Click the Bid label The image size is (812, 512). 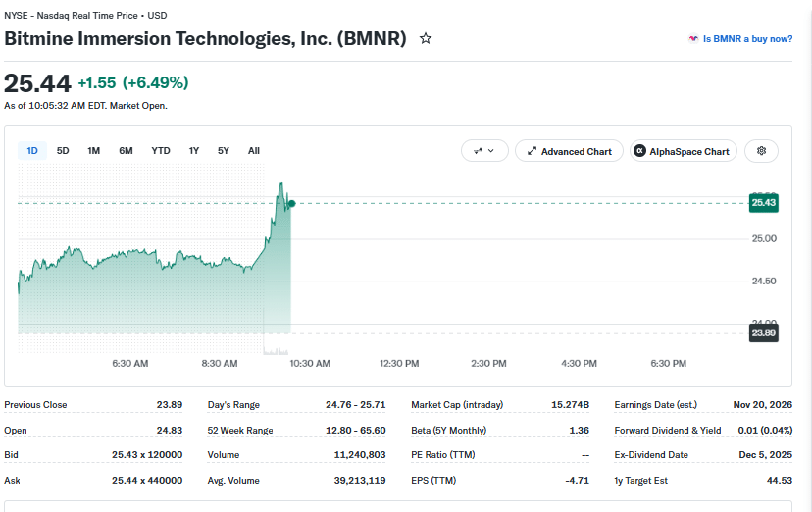pyautogui.click(x=12, y=454)
